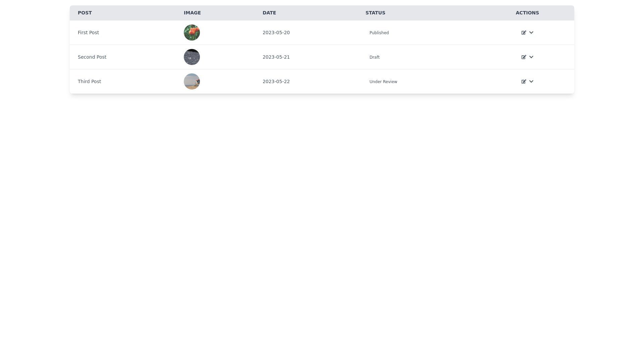Click the edit icon for First Post
Screen dimensions: 644x362
pos(524,33)
